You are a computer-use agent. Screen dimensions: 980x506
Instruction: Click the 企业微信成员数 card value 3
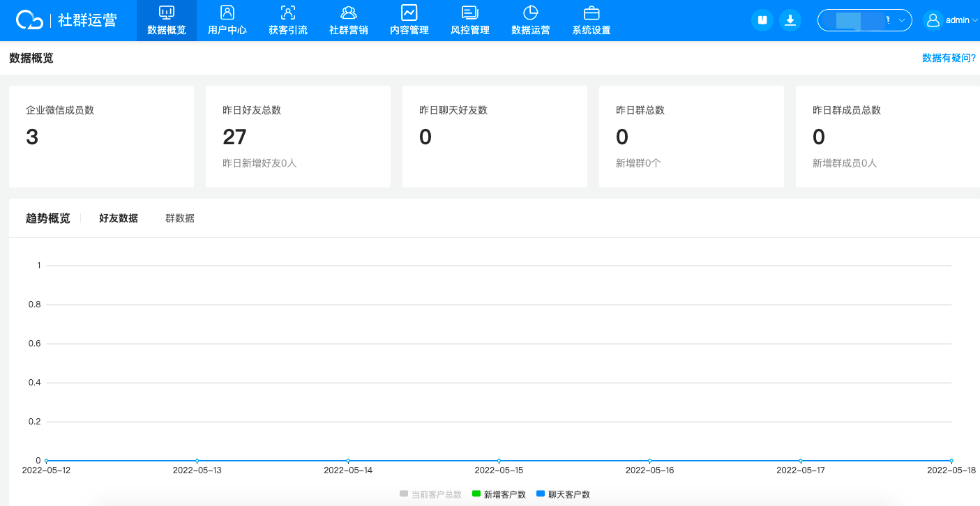(32, 137)
